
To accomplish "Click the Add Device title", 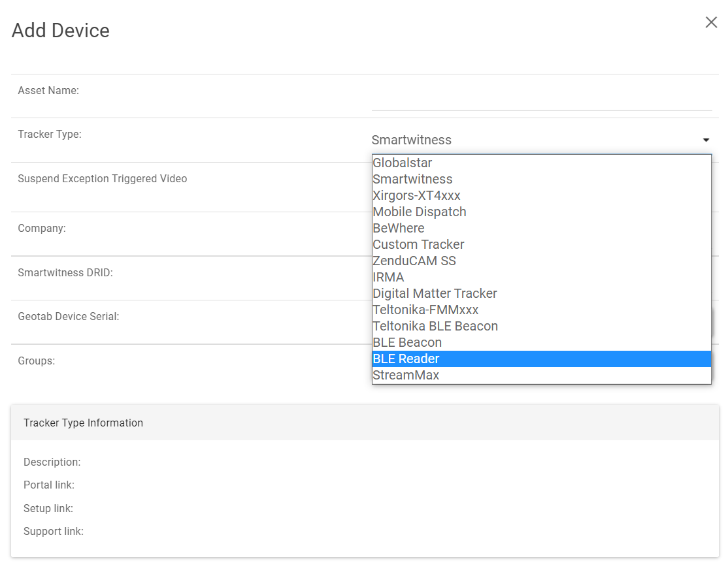I will [60, 31].
